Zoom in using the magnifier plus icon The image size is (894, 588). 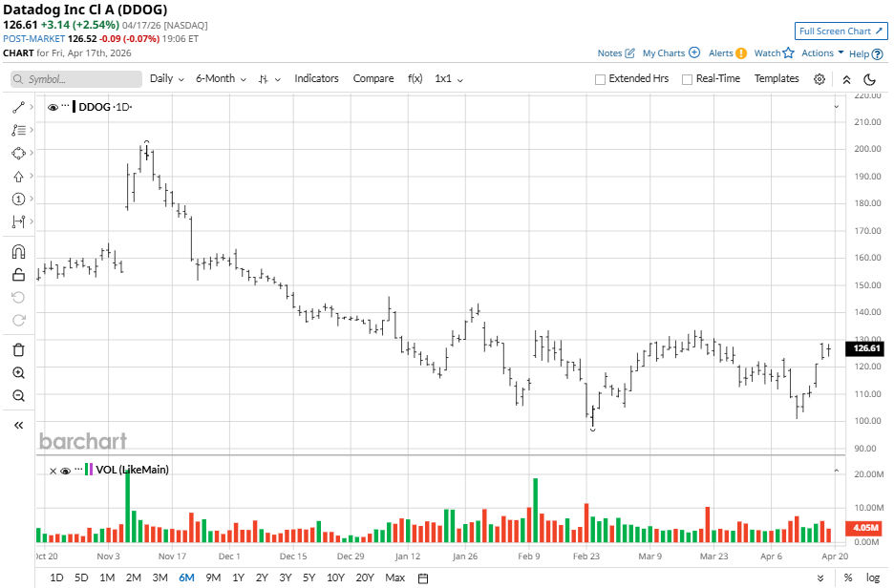coord(18,373)
